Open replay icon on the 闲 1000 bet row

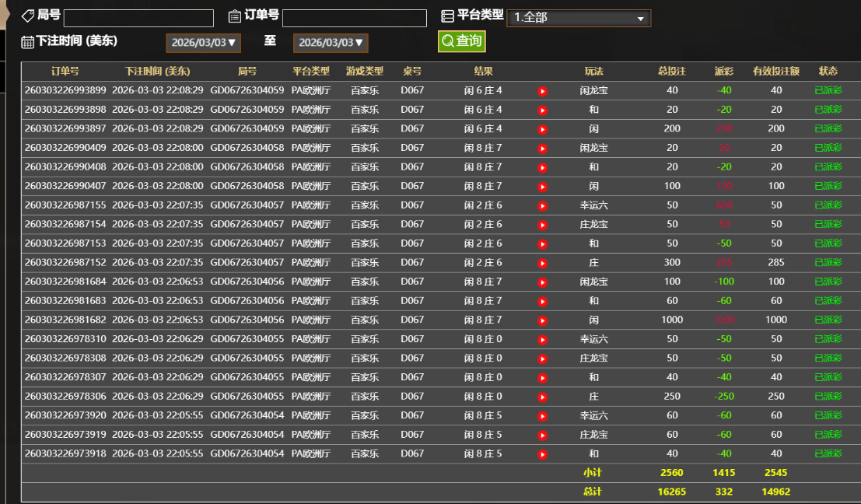coord(542,320)
